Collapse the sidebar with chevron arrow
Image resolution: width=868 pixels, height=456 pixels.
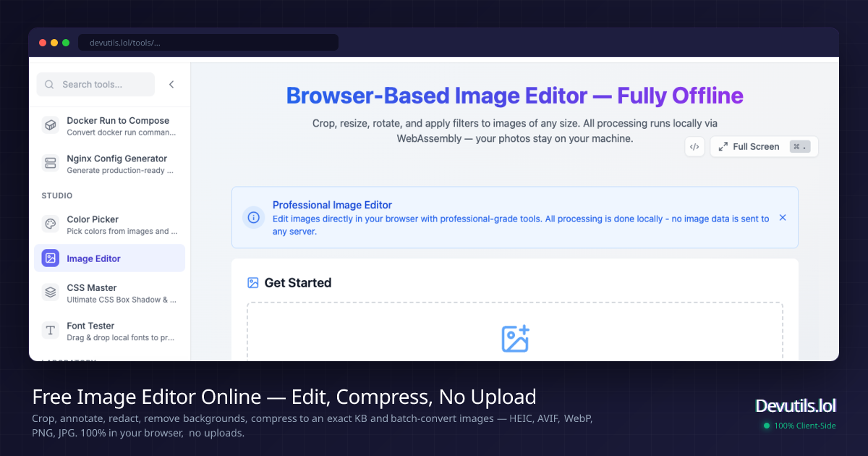(171, 85)
